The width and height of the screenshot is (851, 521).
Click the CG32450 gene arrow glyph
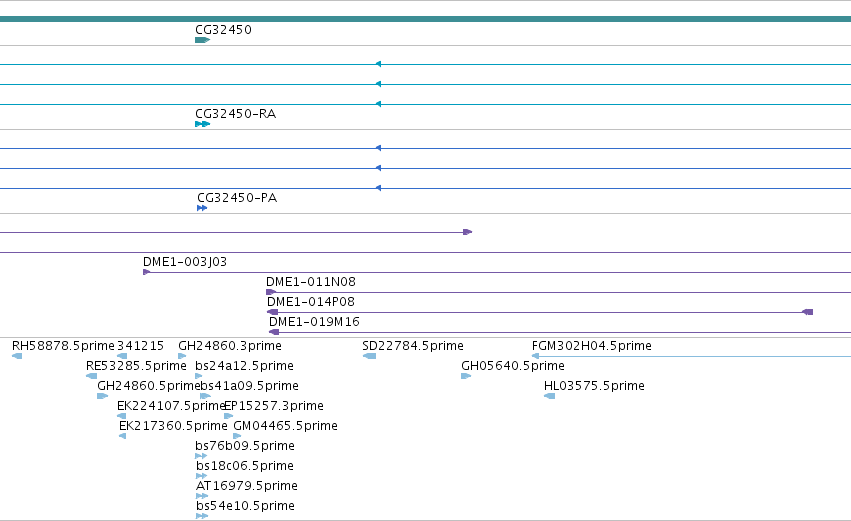(202, 40)
